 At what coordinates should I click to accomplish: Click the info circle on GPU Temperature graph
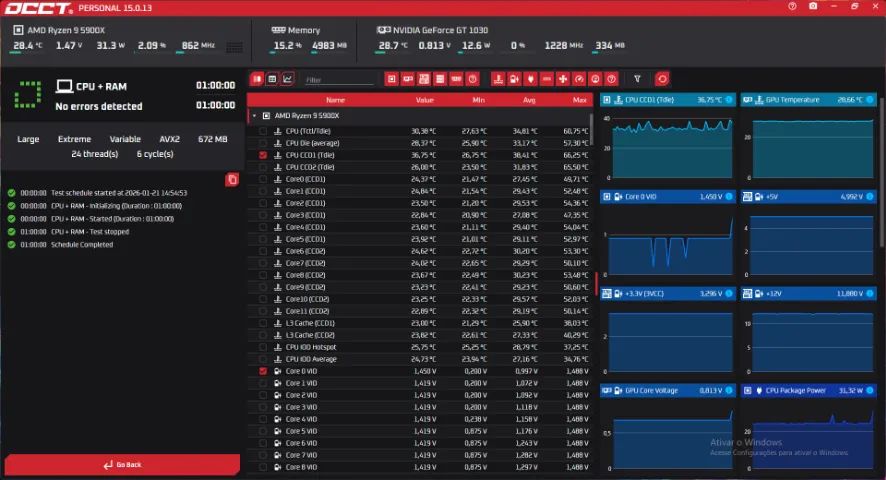pyautogui.click(x=870, y=100)
